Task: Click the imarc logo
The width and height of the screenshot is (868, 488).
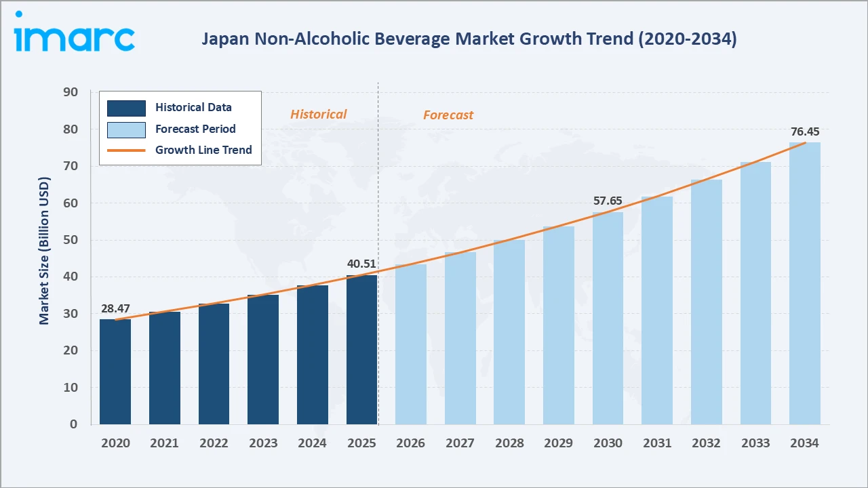Action: tap(74, 31)
